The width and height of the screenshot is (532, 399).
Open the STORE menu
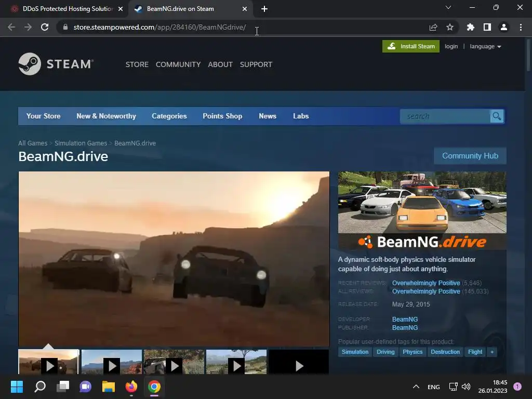pos(137,64)
